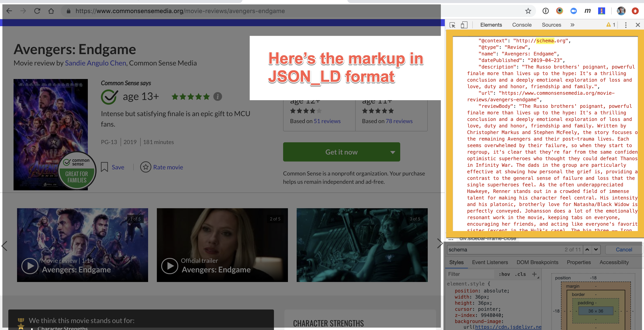Play the Movie review 1:14 video

[30, 266]
